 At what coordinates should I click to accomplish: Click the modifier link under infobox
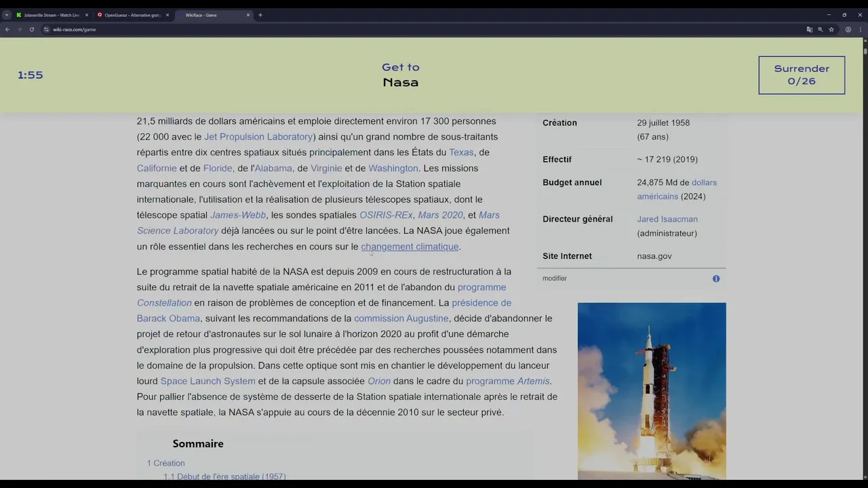555,279
